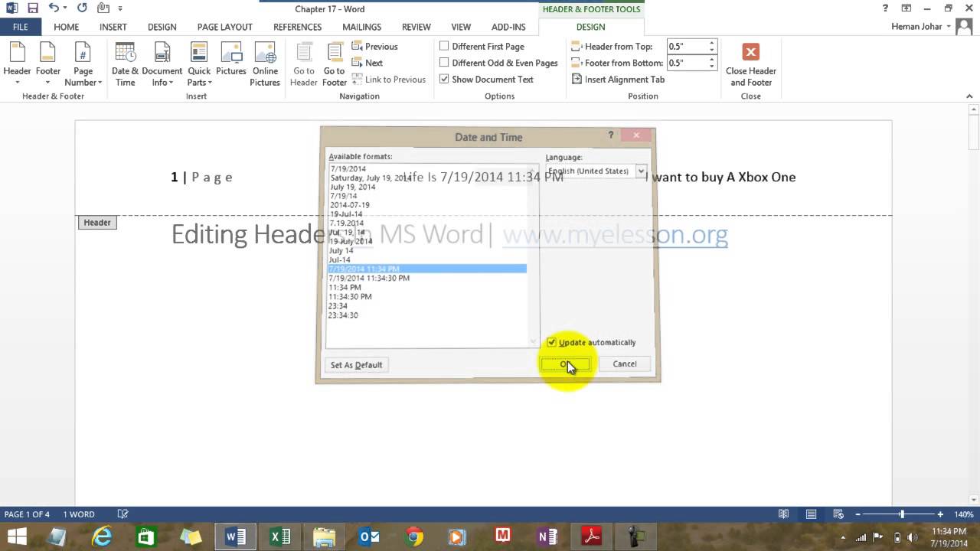
Task: Click the Save icon in quick access toolbar
Action: [x=33, y=8]
